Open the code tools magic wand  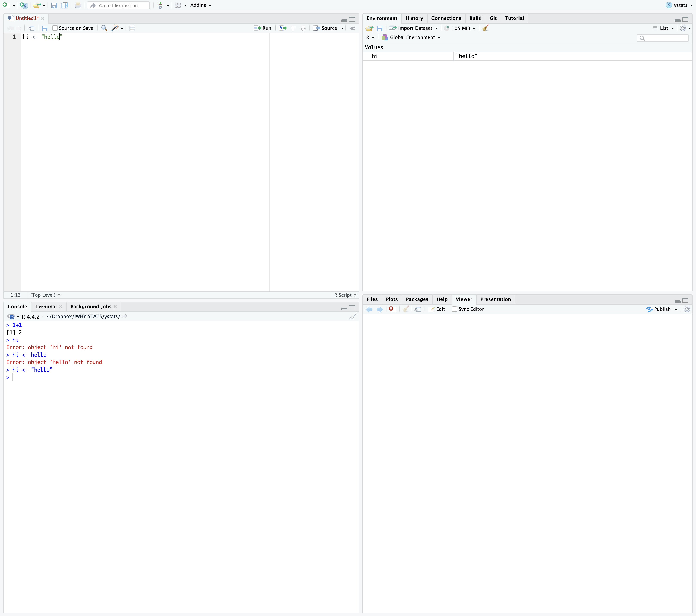[x=115, y=28]
